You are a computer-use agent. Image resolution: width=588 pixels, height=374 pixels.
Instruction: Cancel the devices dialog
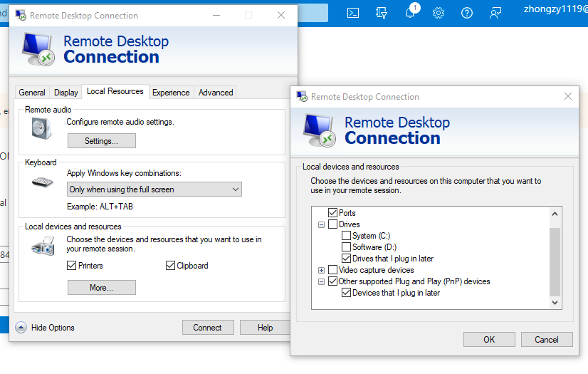point(547,340)
